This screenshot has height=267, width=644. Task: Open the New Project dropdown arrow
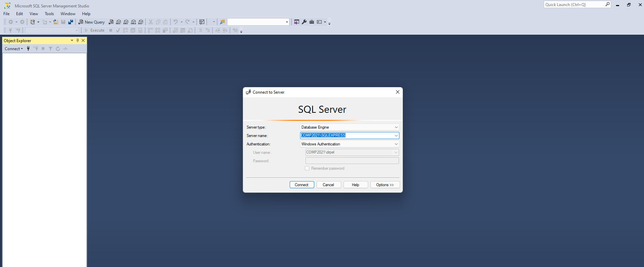tap(38, 22)
